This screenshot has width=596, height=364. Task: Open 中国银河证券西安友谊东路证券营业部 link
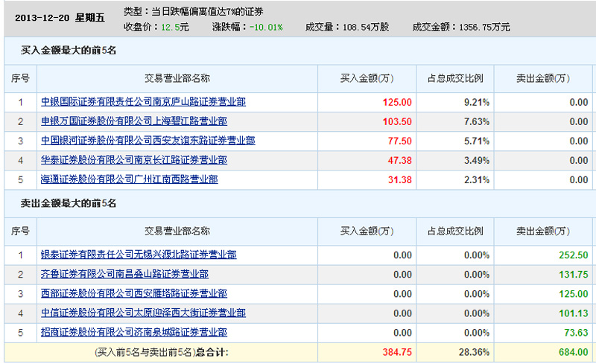click(x=148, y=141)
